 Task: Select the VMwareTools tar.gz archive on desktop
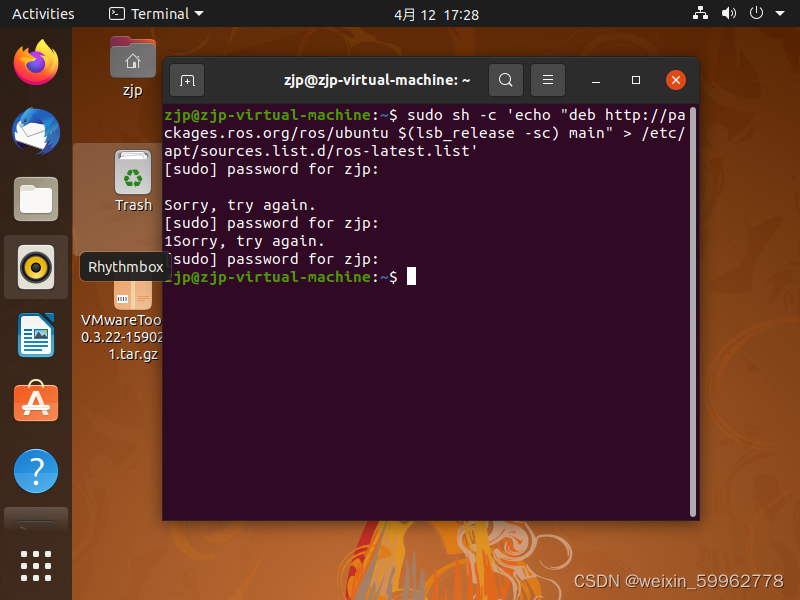[121, 321]
